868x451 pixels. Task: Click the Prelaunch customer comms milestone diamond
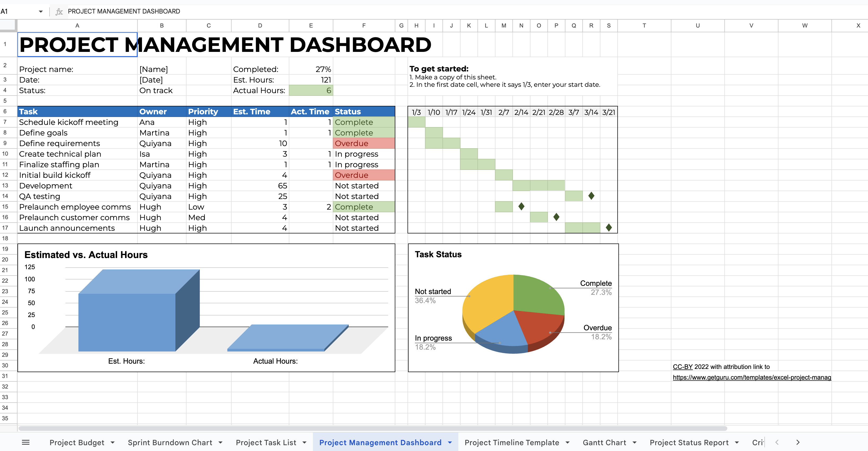(556, 217)
